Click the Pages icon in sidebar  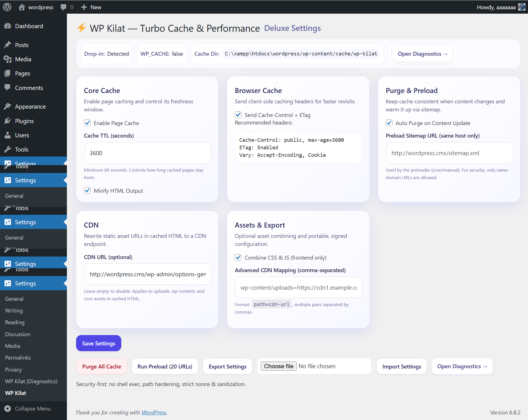click(x=8, y=73)
